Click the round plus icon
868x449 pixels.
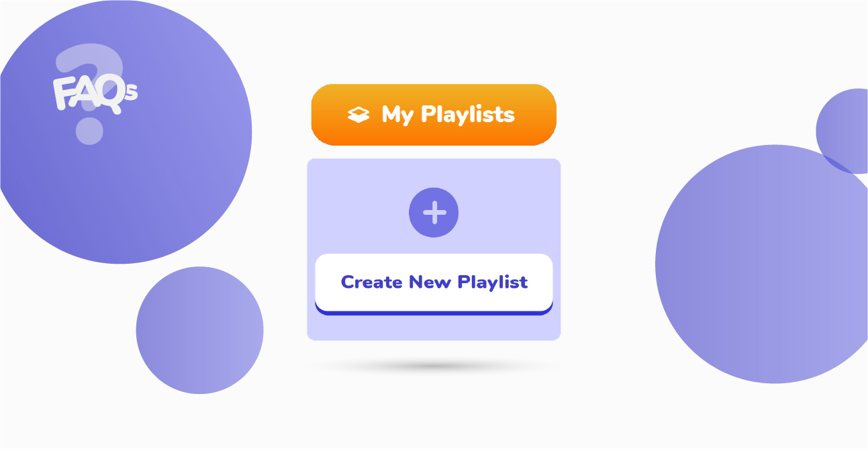click(434, 213)
